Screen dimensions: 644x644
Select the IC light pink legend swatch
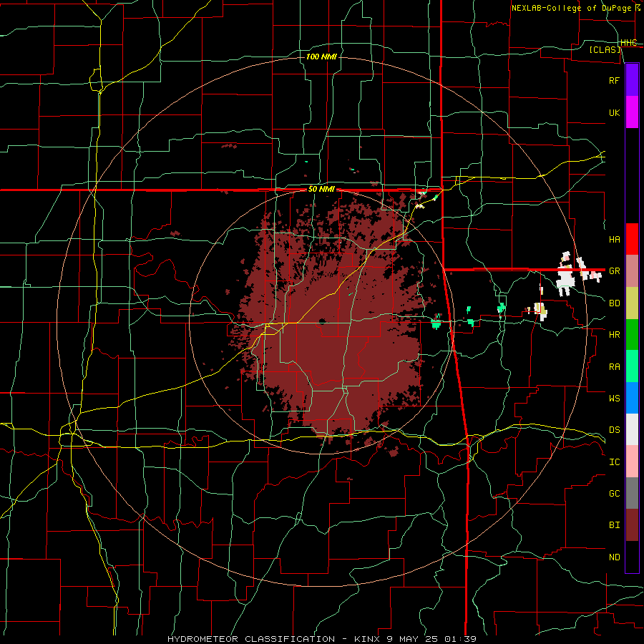click(x=632, y=462)
